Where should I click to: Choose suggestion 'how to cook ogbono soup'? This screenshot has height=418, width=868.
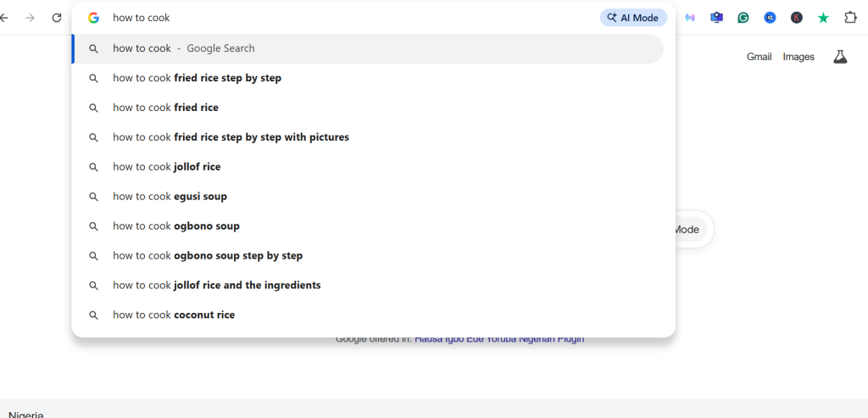pos(368,226)
